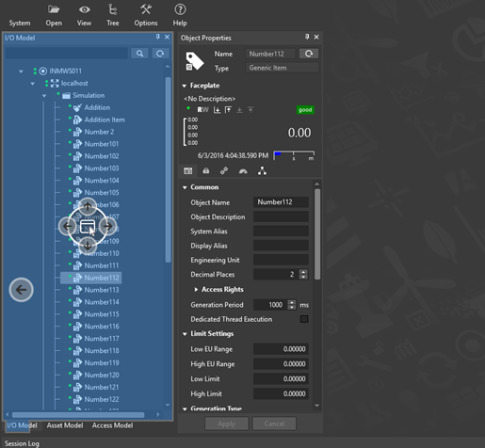Open the System menu

click(20, 23)
